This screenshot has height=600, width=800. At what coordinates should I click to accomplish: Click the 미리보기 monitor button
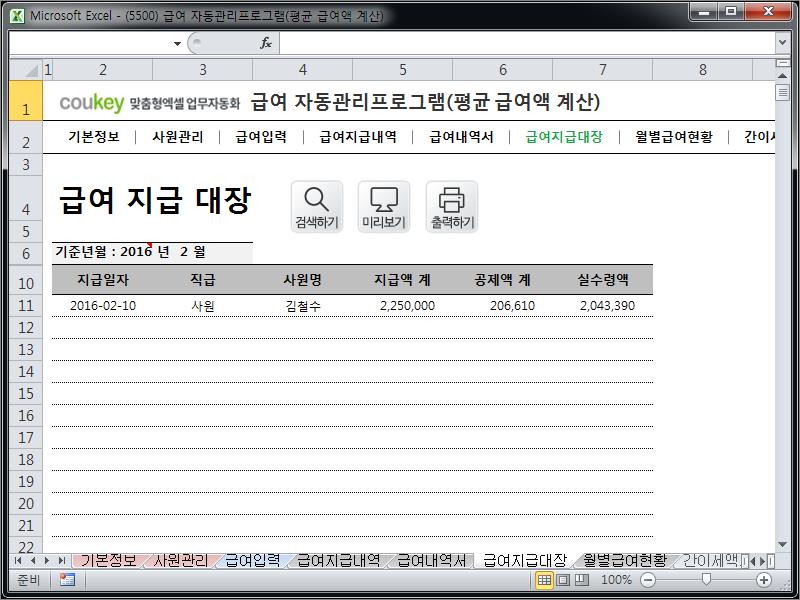384,207
